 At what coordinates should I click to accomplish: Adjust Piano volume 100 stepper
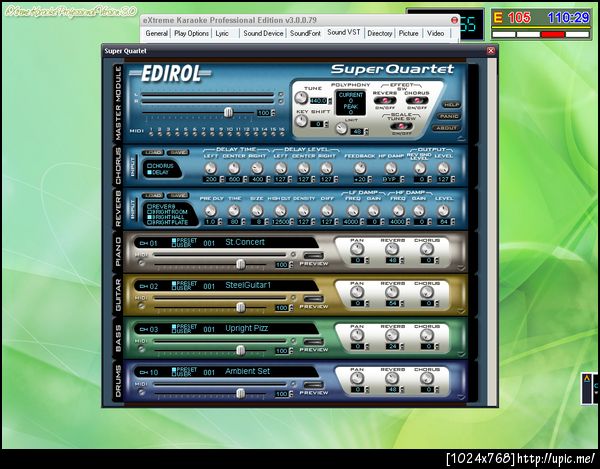[291, 265]
